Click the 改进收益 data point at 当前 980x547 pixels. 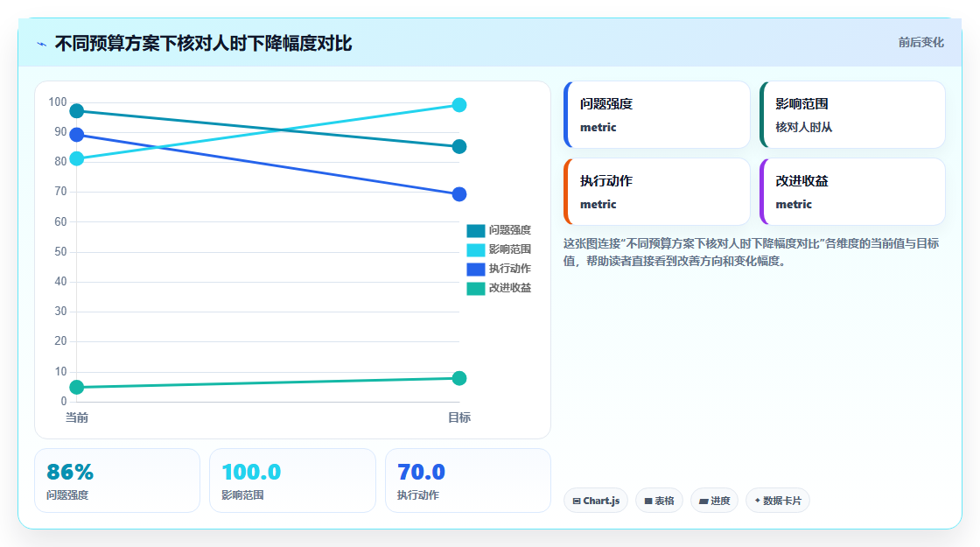(x=77, y=388)
